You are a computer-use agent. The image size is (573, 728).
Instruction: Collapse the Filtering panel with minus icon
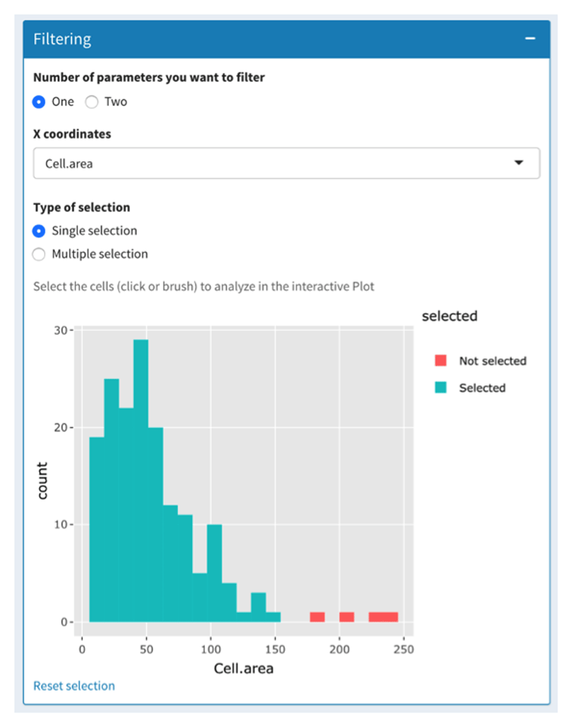point(530,38)
